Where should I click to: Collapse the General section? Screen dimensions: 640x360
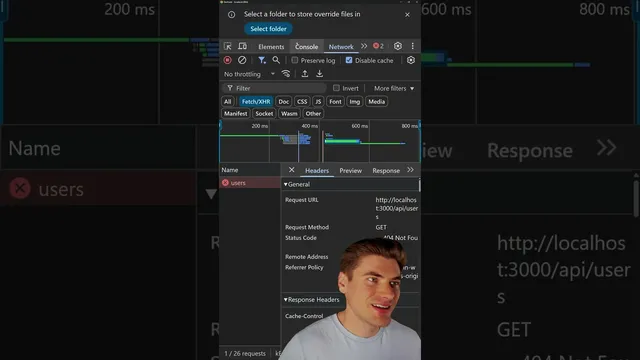pyautogui.click(x=297, y=184)
